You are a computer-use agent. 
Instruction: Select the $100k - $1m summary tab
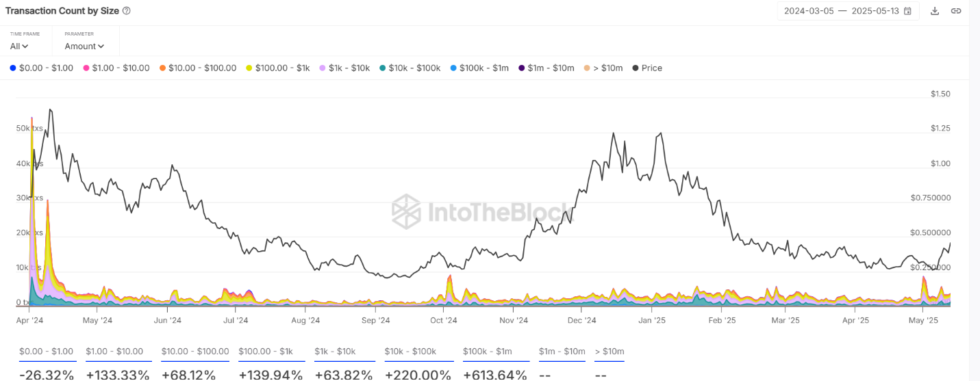(486, 352)
